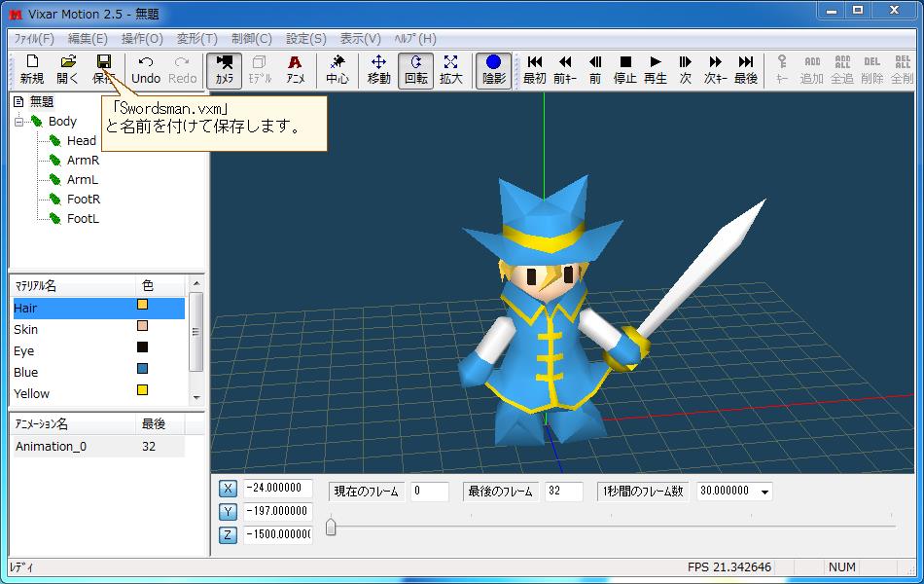924x584 pixels.
Task: Open the 操作(O) menu
Action: [x=142, y=38]
